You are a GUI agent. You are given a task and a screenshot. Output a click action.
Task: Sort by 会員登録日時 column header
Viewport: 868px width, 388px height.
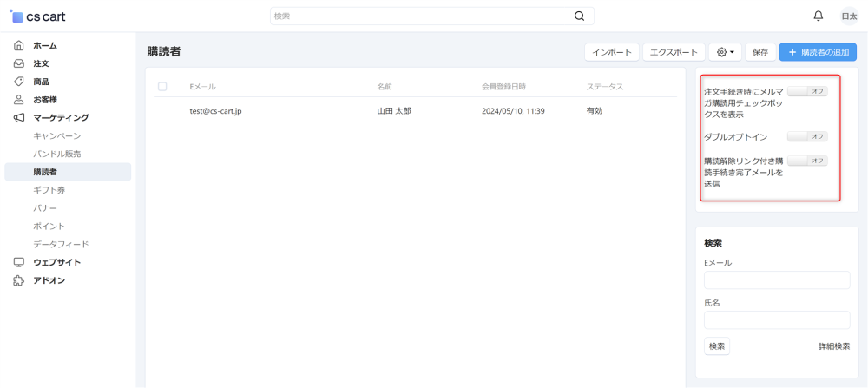click(x=503, y=86)
